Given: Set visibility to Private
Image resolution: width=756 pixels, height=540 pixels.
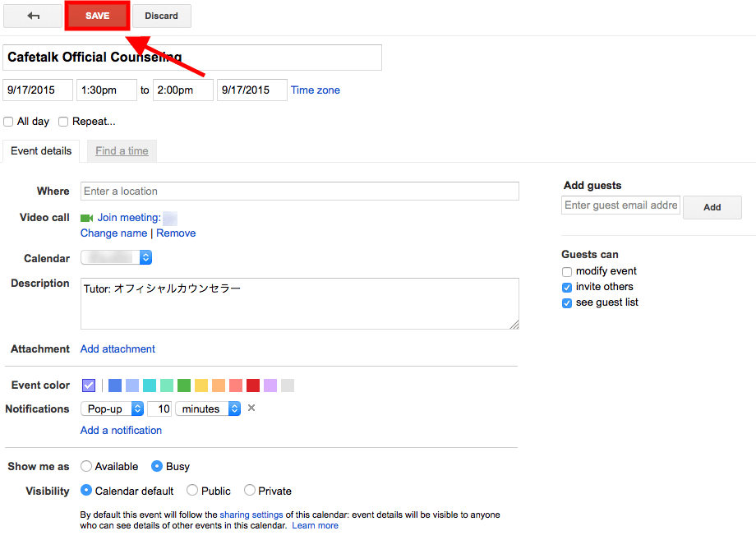Looking at the screenshot, I should pos(249,491).
